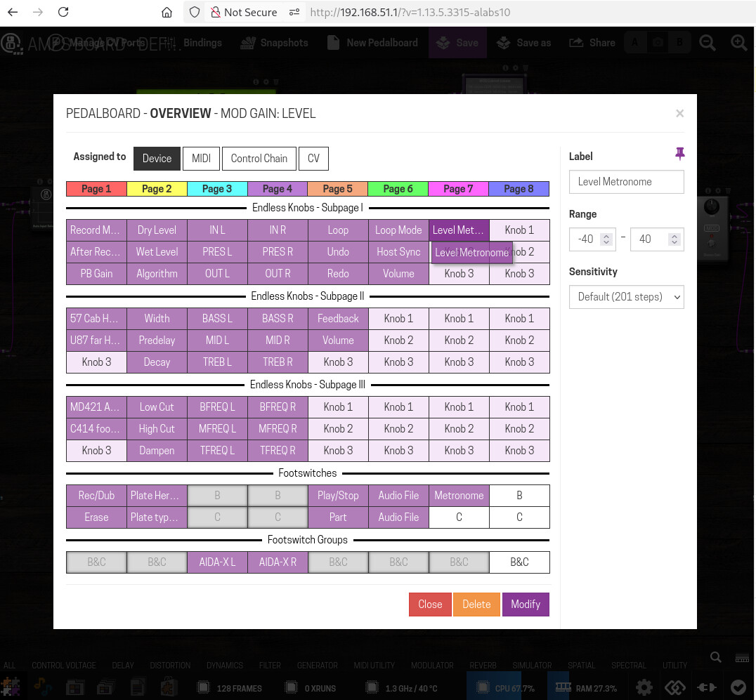
Task: Switch the assignment to CV
Action: 313,158
